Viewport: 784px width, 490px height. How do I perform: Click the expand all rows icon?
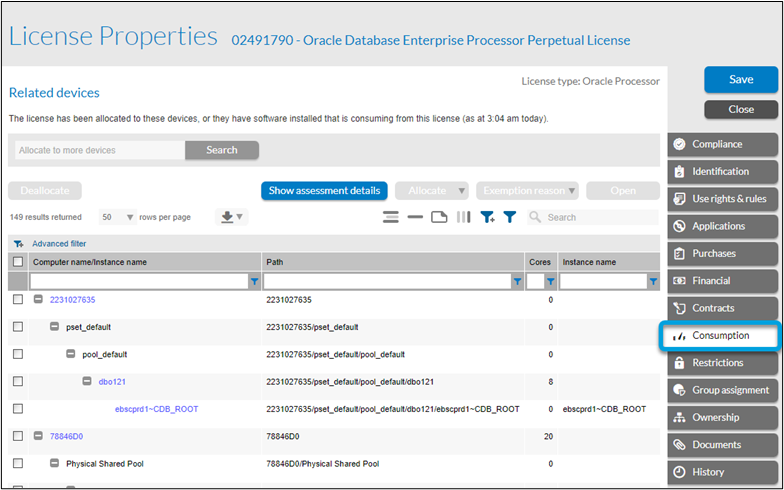(391, 217)
